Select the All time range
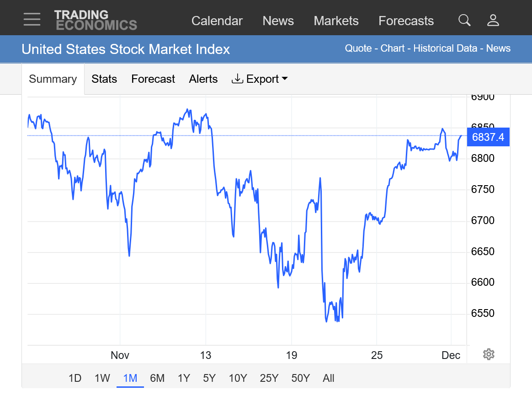Viewport: 532px width, 412px height. tap(329, 378)
